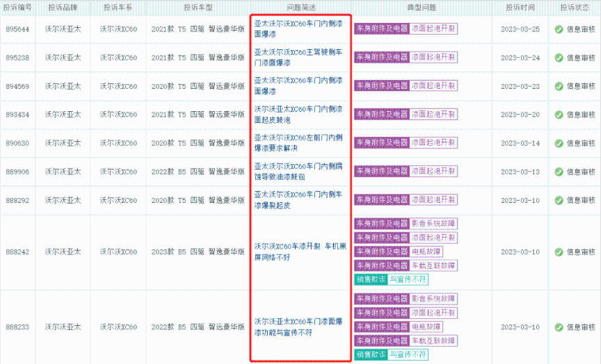Click the 漆面起泡开裂 tag in row 889906

433,171
